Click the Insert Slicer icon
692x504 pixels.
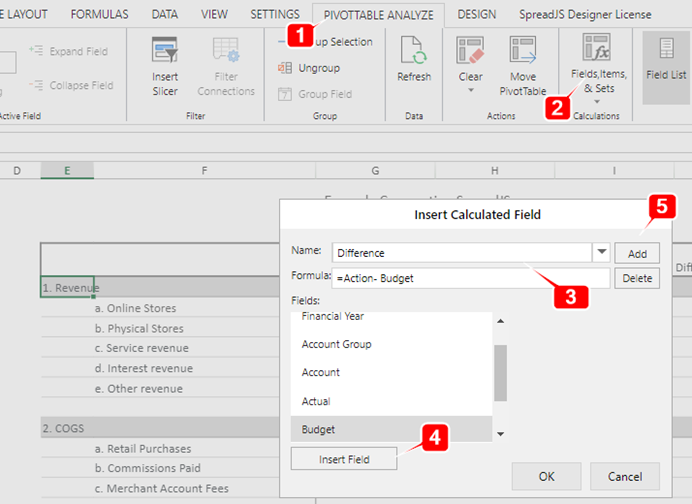(x=165, y=50)
